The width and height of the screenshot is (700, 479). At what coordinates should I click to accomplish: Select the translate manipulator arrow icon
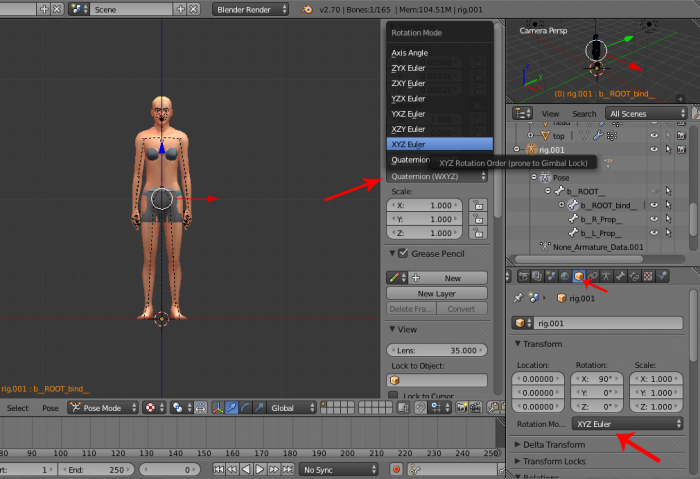pos(231,408)
